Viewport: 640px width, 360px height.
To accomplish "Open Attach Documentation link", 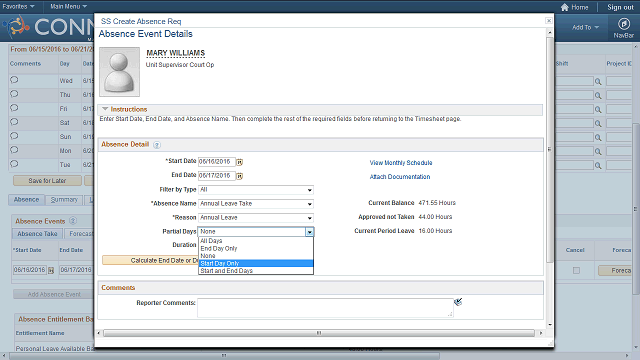I will (x=400, y=177).
